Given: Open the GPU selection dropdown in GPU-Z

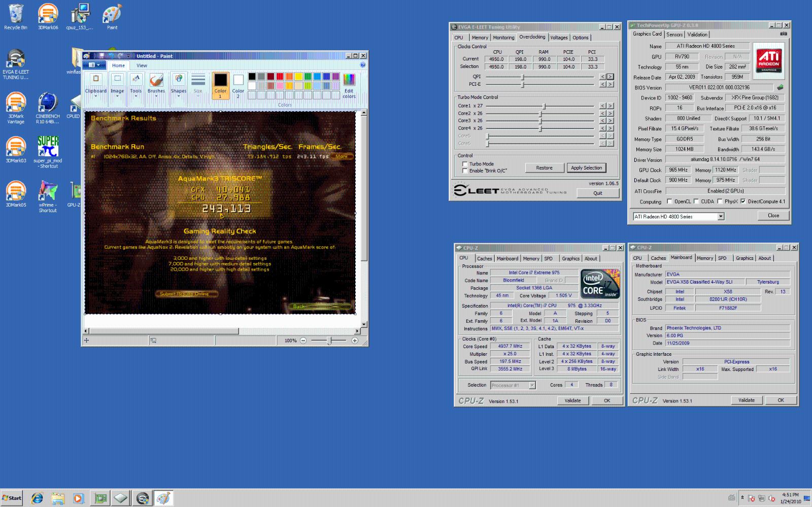Looking at the screenshot, I should tap(721, 217).
